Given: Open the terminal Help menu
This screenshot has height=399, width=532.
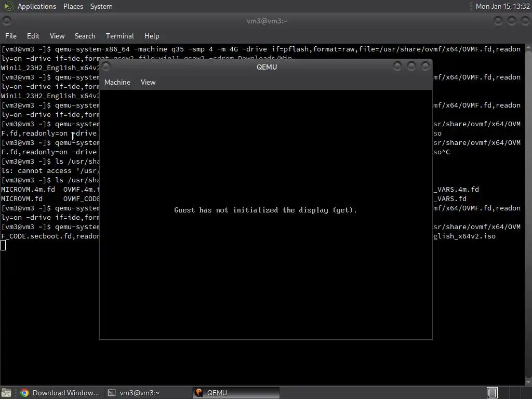Looking at the screenshot, I should tap(152, 36).
